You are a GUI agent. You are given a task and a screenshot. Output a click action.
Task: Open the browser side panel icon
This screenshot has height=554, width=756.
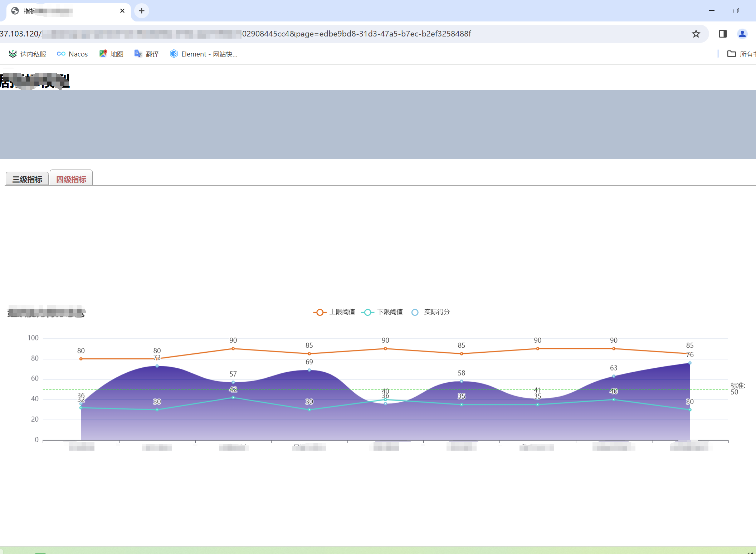pyautogui.click(x=722, y=34)
